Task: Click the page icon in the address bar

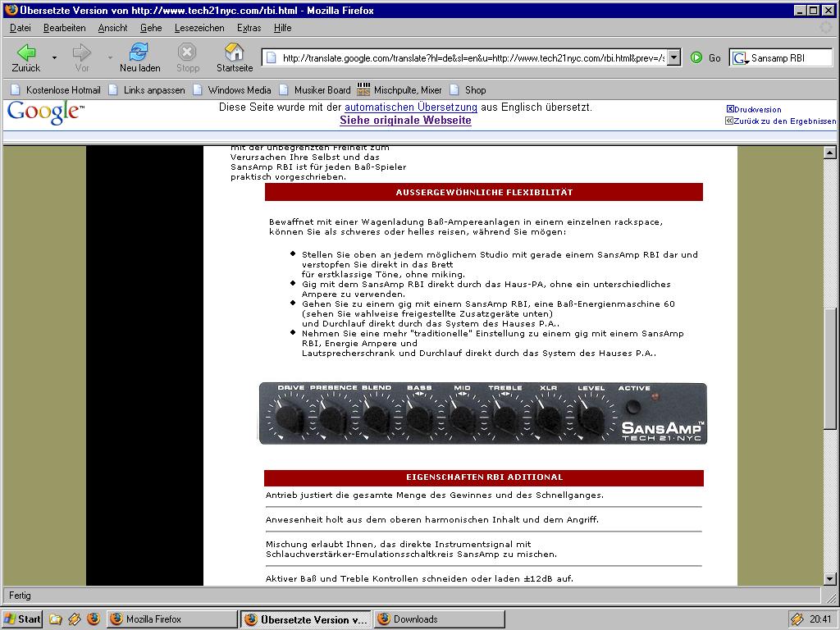Action: point(271,58)
